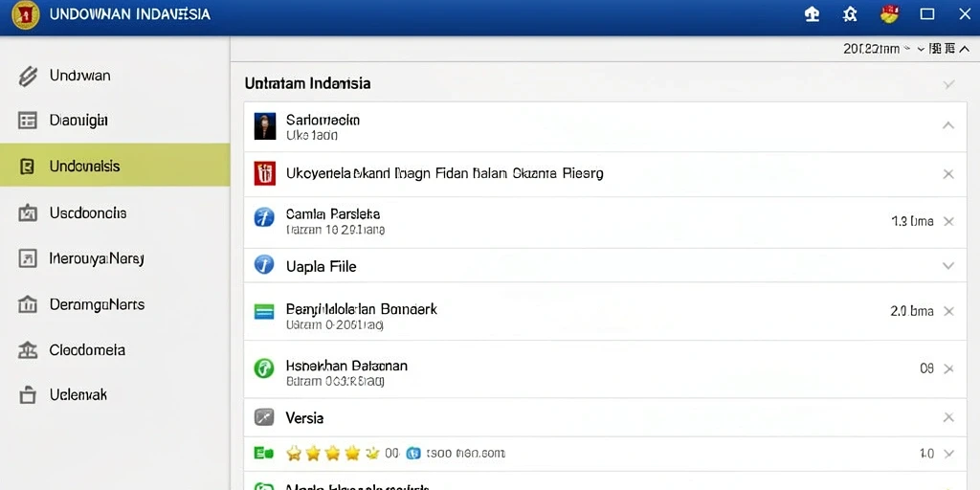Click the Versia entry title

point(304,417)
